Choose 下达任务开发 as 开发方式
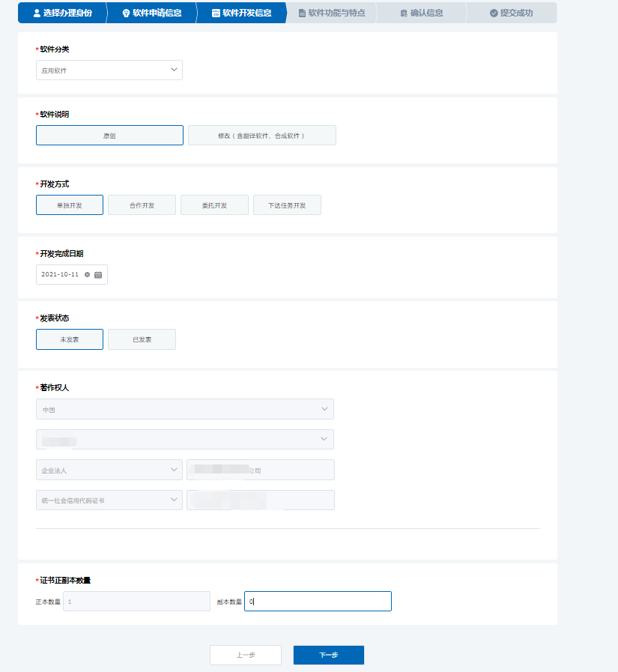This screenshot has width=618, height=672. coord(287,205)
